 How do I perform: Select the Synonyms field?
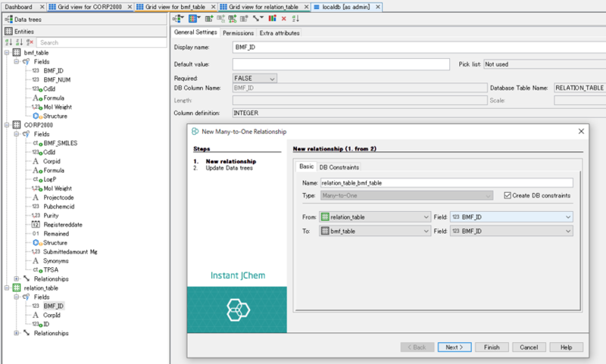(55, 261)
